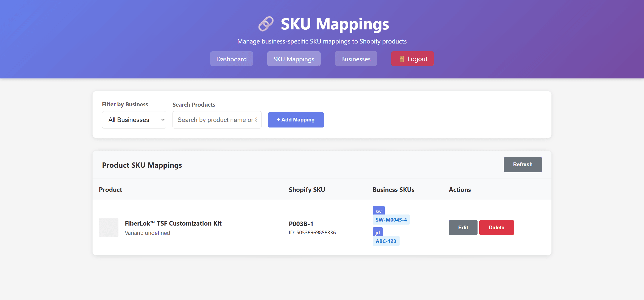Click the dropdown chevron arrow on business filter

[163, 120]
